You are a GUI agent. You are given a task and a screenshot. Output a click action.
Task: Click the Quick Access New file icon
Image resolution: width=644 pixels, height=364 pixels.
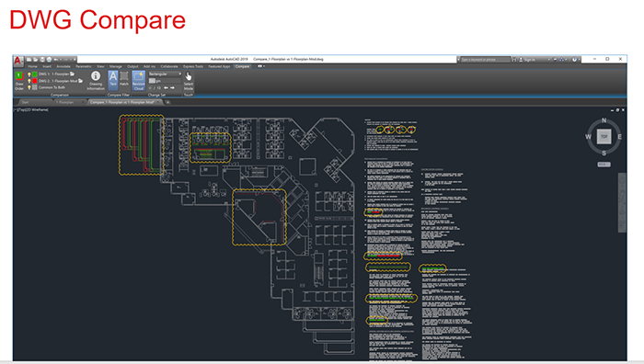click(29, 60)
